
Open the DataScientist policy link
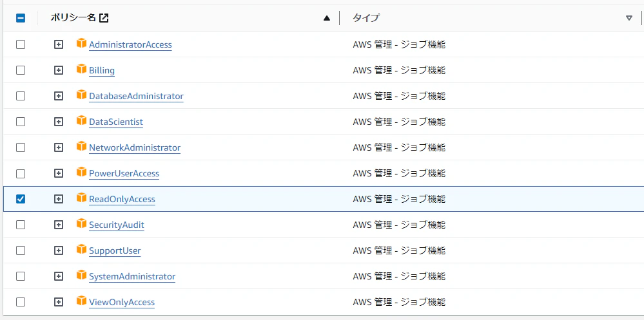[116, 122]
